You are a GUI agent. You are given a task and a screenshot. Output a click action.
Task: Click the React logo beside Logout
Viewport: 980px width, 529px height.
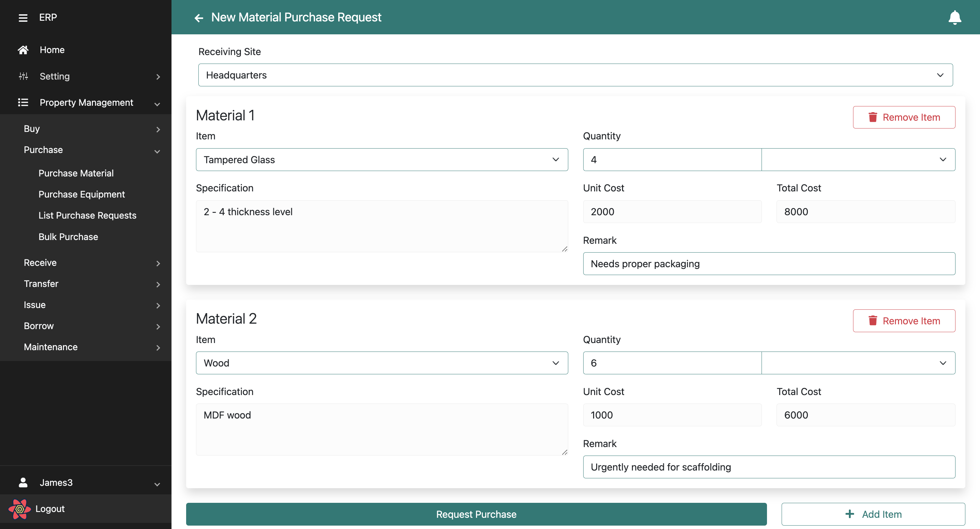coord(19,509)
